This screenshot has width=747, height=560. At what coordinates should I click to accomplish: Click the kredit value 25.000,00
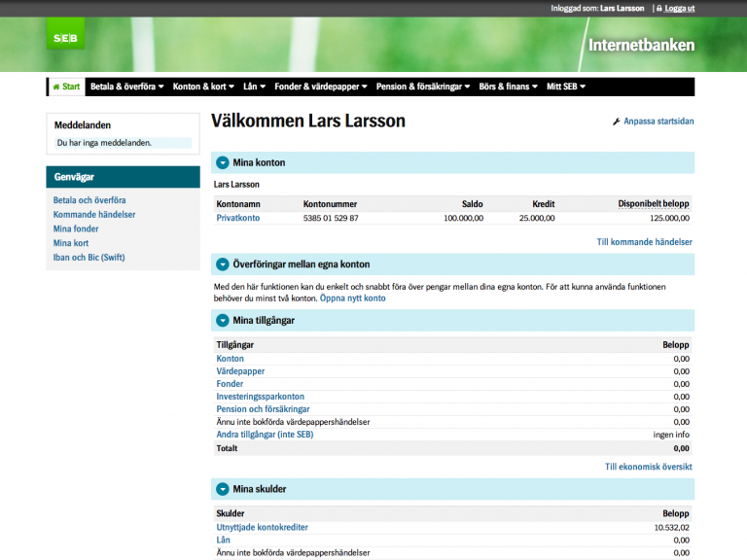coord(537,218)
